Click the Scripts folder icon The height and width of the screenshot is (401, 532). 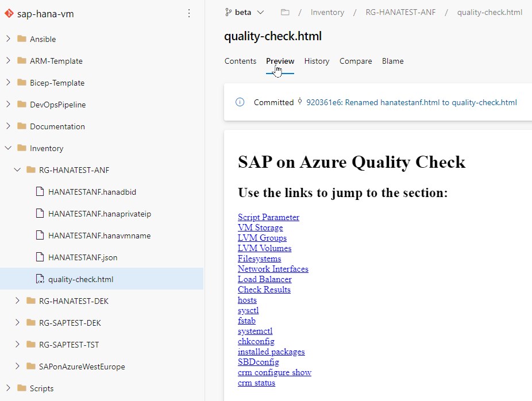(22, 388)
